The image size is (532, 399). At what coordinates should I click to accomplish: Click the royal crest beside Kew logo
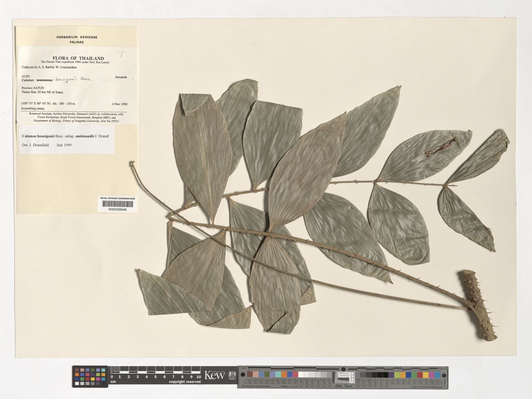point(232,376)
